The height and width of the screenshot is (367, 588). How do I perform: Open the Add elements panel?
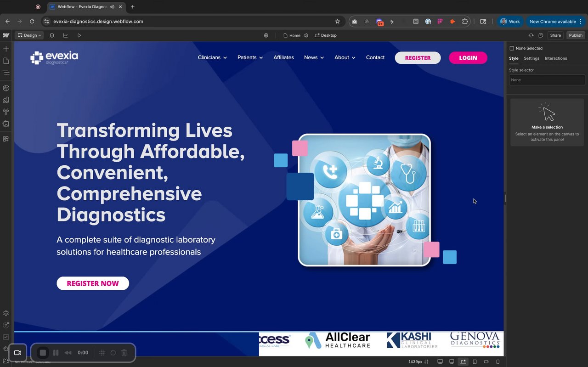click(x=6, y=49)
